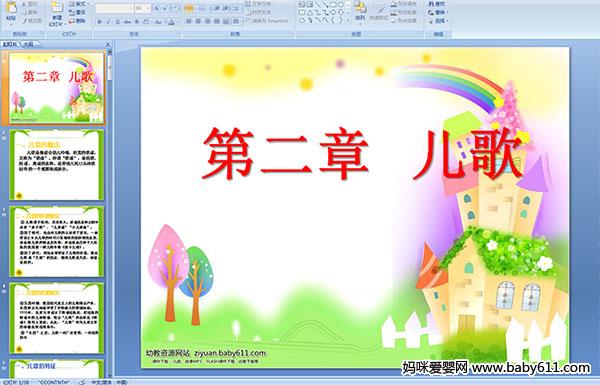Viewport: 600px width, 385px height.
Task: Toggle Underline formatting
Action: [x=117, y=22]
